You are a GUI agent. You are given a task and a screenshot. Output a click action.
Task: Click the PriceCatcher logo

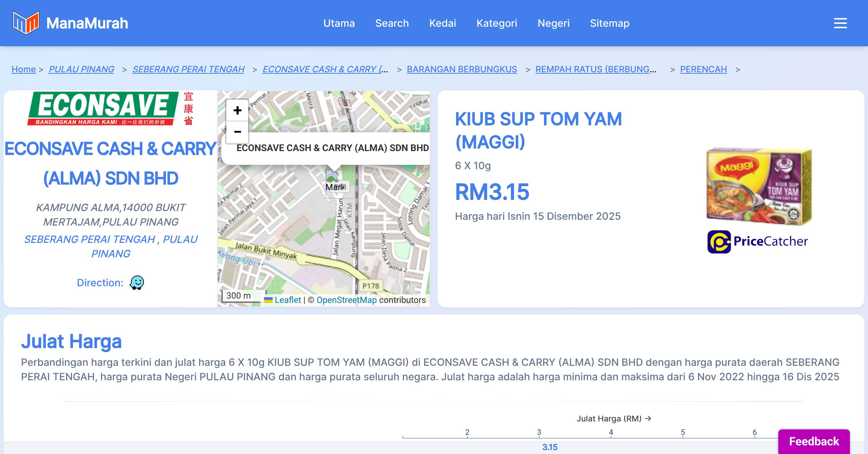757,241
